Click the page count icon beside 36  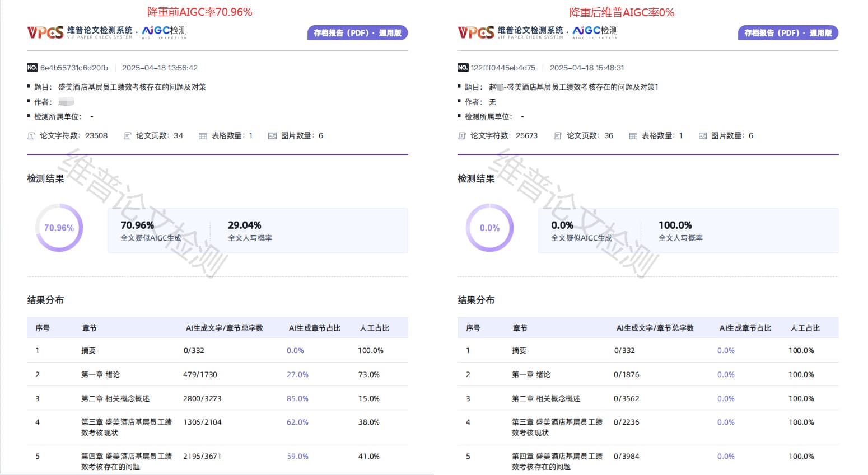(x=558, y=136)
